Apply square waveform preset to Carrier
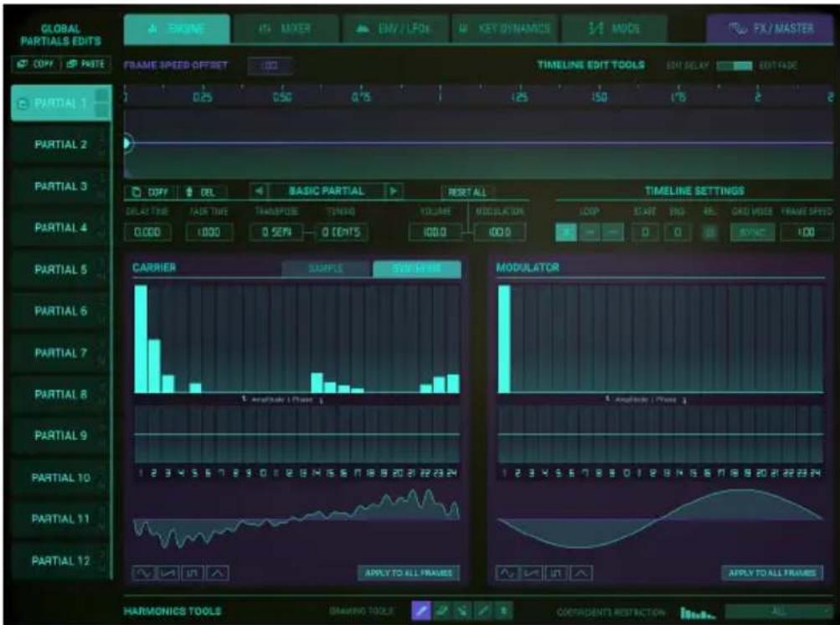 coord(193,573)
